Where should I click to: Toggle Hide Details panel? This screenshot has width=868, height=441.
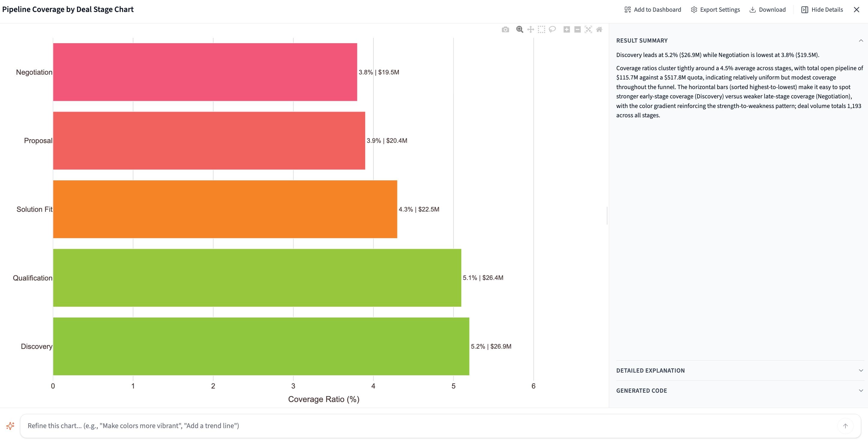pyautogui.click(x=822, y=9)
